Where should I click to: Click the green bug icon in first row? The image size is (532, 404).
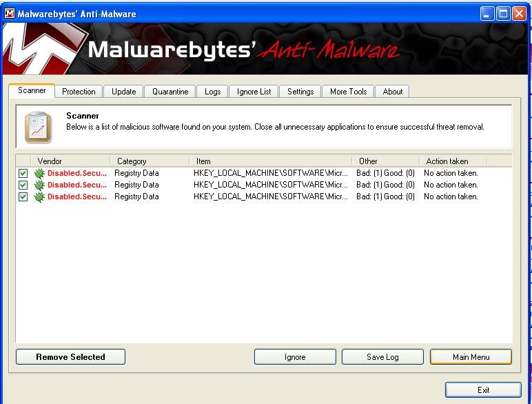[x=39, y=173]
